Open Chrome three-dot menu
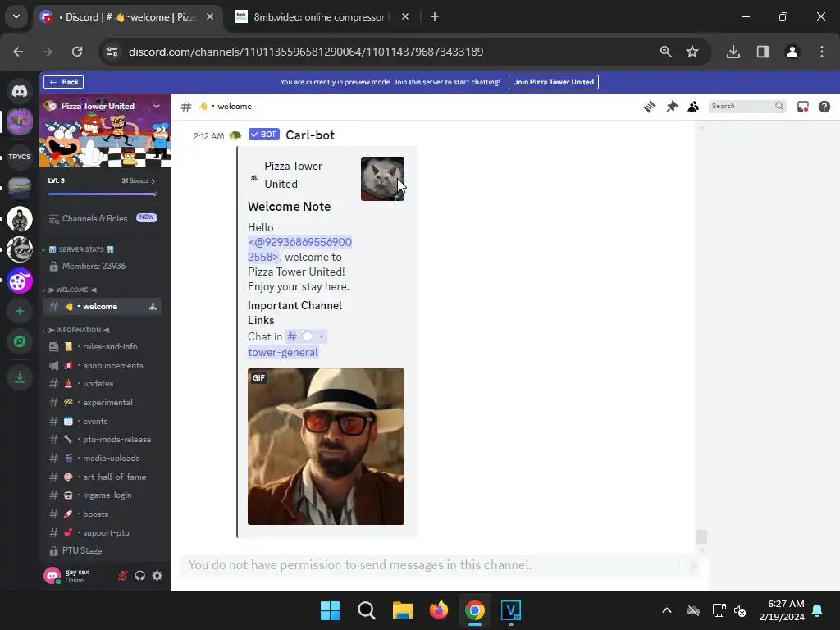Image resolution: width=840 pixels, height=630 pixels. 822,52
